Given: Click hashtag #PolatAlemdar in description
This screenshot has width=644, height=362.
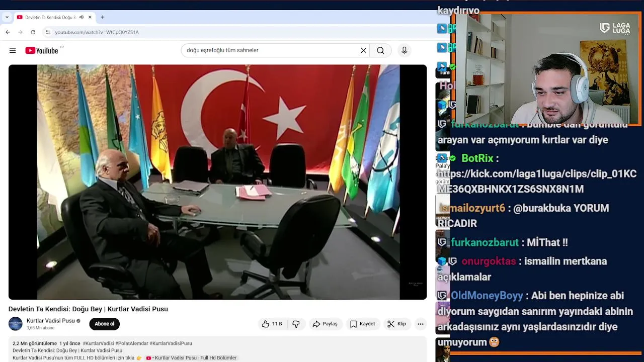Looking at the screenshot, I should click(132, 343).
